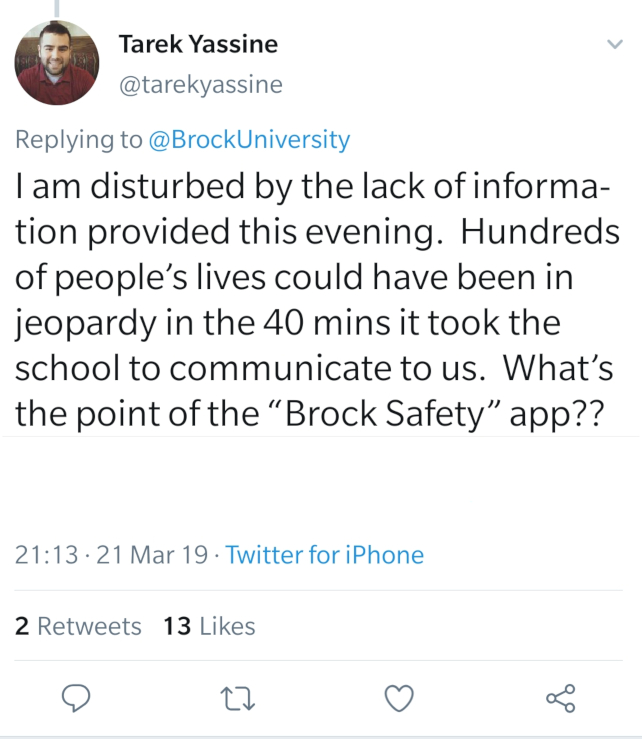642x739 pixels.
Task: Open Tarek Yassine's profile picture
Action: 57,63
